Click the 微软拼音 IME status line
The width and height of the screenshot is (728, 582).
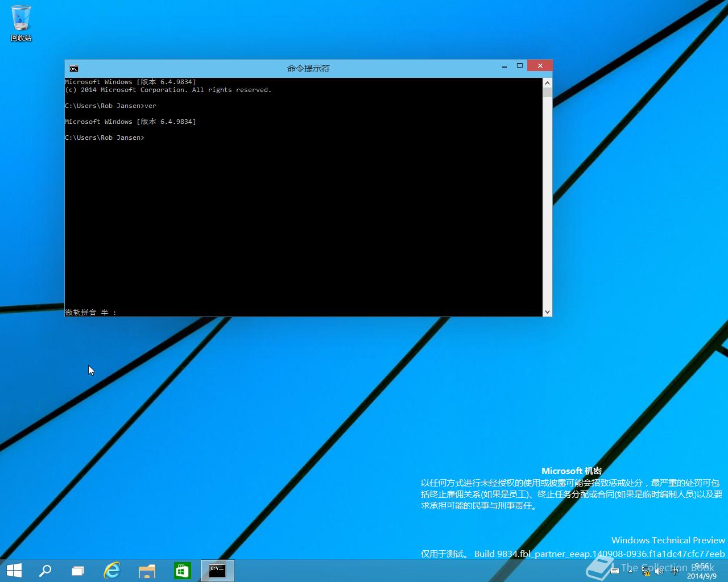pyautogui.click(x=91, y=312)
